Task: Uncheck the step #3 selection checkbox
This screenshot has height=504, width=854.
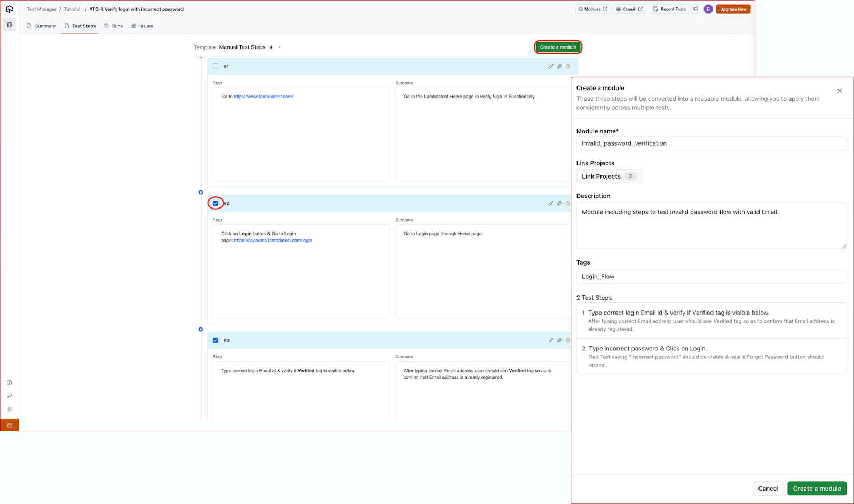Action: (x=215, y=340)
